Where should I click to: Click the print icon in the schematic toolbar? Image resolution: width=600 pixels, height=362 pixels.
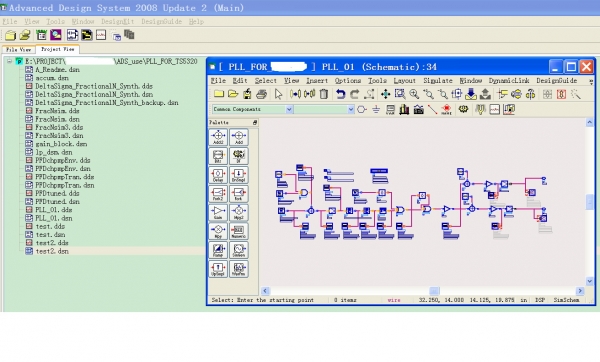[261, 94]
